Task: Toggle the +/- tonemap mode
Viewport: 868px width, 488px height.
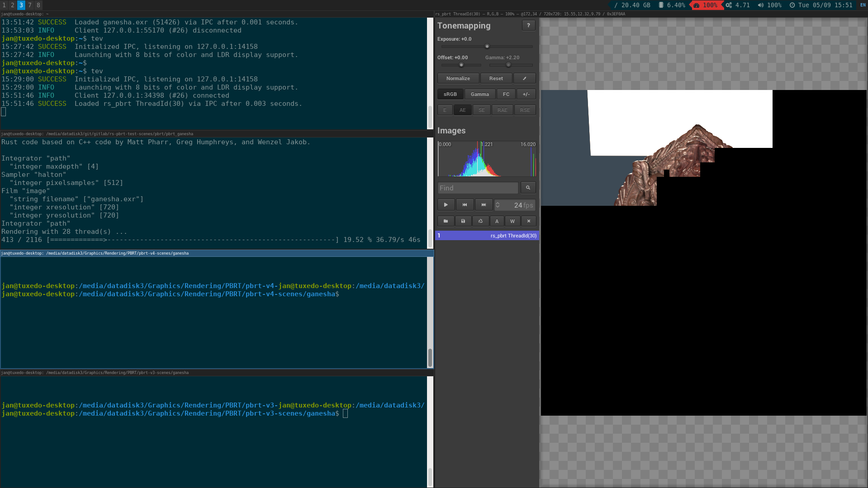Action: [526, 95]
